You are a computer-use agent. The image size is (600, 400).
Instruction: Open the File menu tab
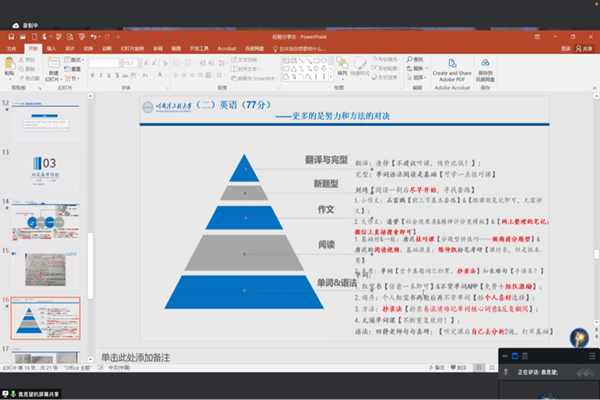[x=11, y=46]
